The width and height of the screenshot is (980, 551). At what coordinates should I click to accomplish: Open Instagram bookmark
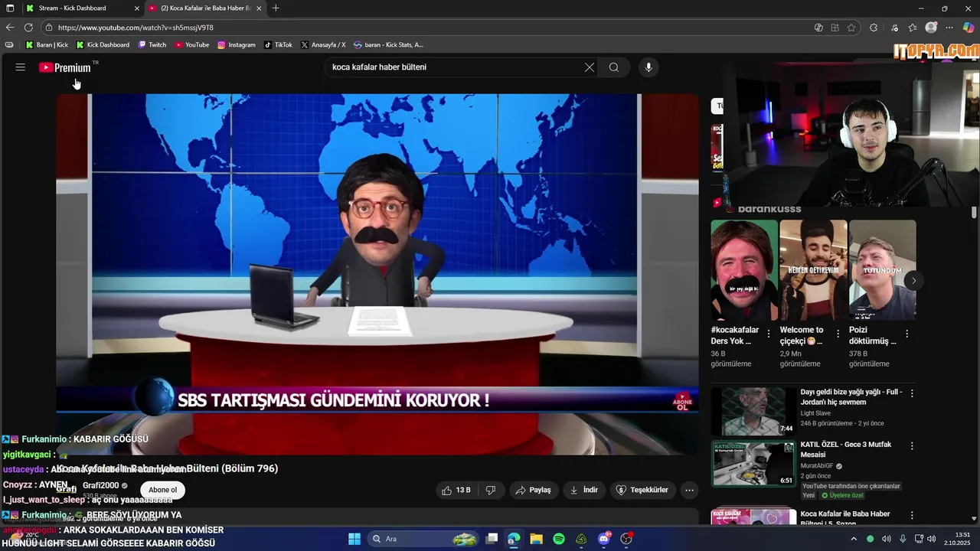point(237,45)
